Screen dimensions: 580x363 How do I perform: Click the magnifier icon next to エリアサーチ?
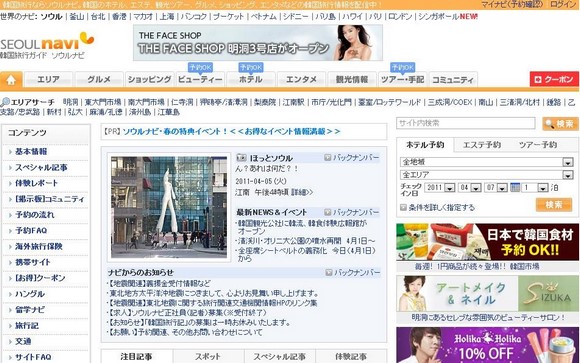click(x=5, y=102)
